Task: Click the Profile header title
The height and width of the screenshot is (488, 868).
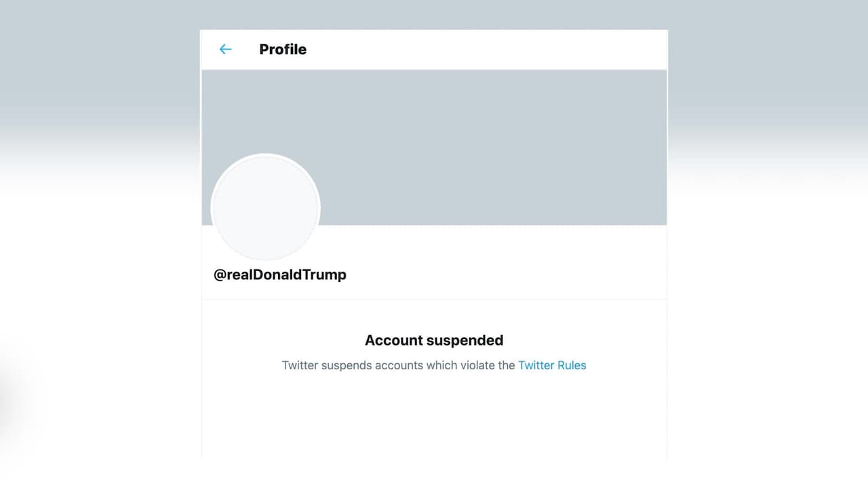Action: point(283,49)
